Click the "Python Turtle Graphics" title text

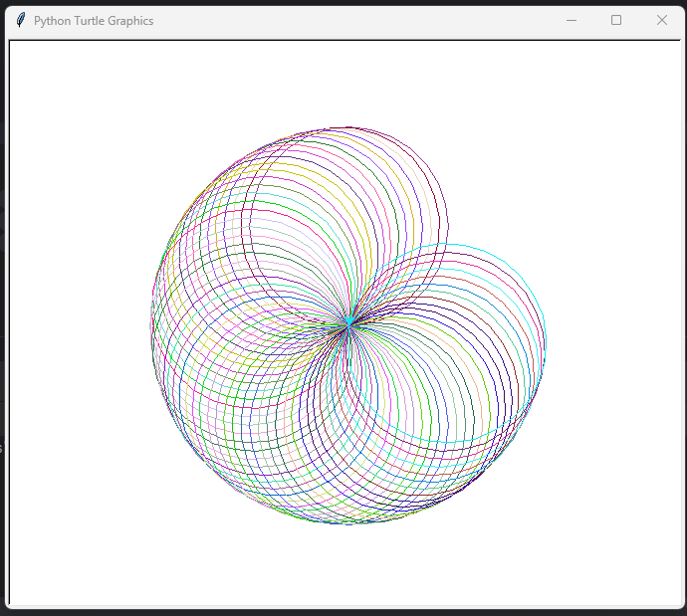[x=94, y=21]
